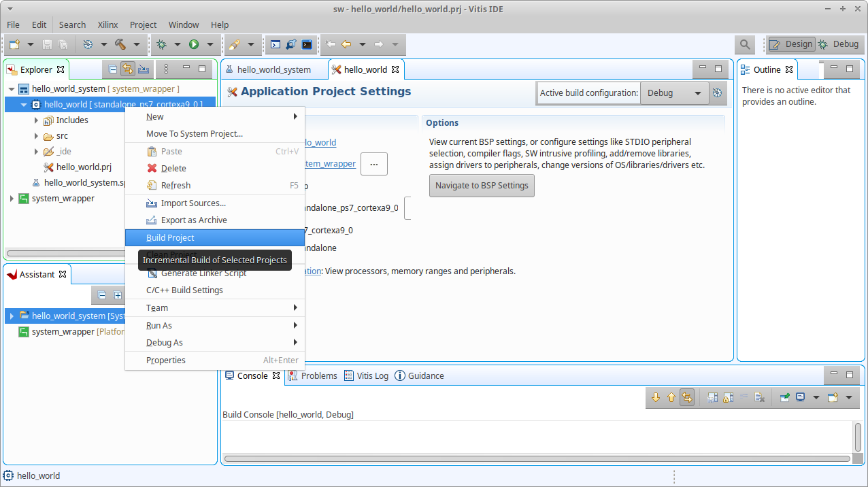
Task: Expand the system_wrapper project node
Action: point(12,199)
